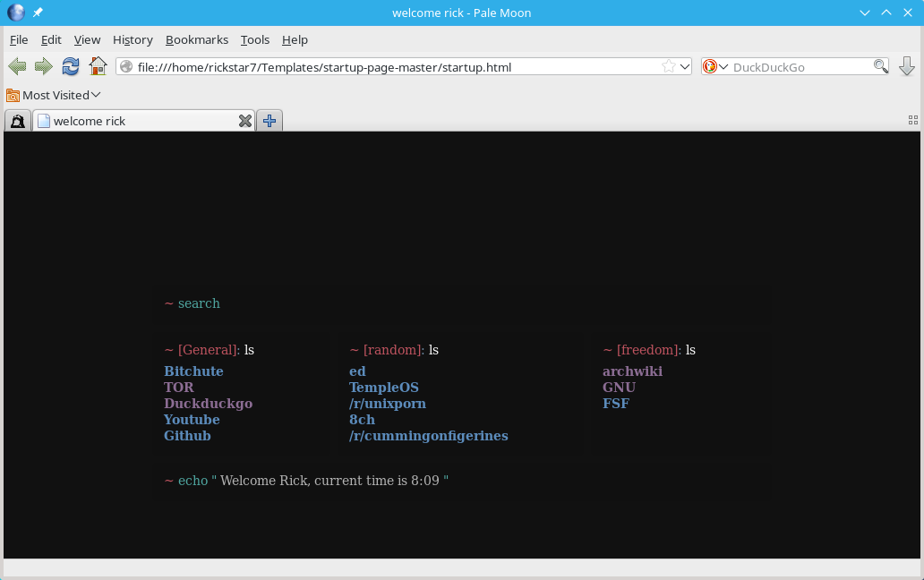The image size is (924, 580).
Task: Click into the DuckDuckGo search field
Action: (800, 66)
